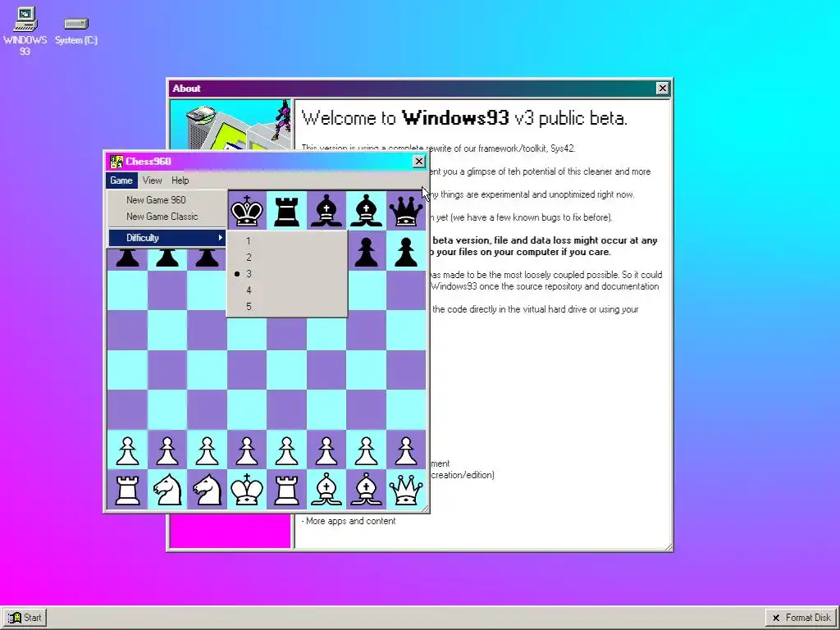Image resolution: width=840 pixels, height=630 pixels.
Task: Select white pawn in front of corner rook
Action: pyautogui.click(x=127, y=450)
